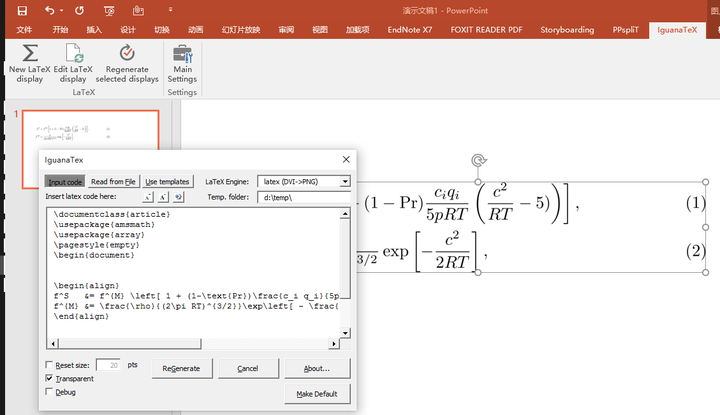Close the IguanaTex dialog
Viewport: 720px width, 415px height.
click(346, 159)
